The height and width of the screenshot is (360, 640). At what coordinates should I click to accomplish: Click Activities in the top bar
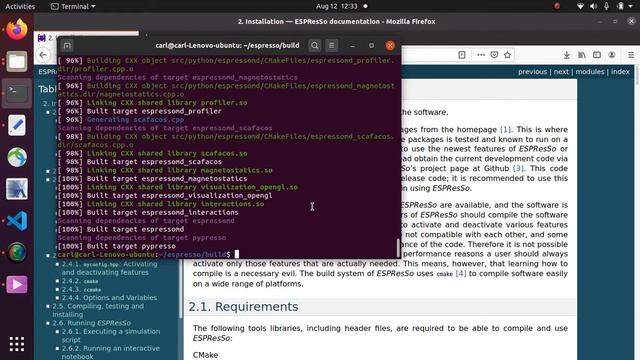point(20,6)
